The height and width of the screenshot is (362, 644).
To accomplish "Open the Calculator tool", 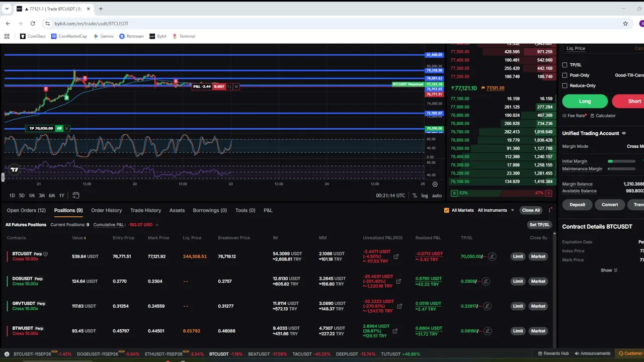I will pos(603,116).
